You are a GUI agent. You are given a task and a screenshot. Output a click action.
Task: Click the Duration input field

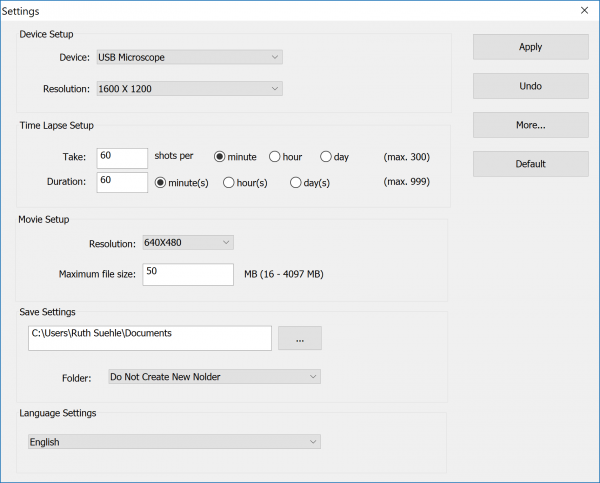click(x=122, y=182)
